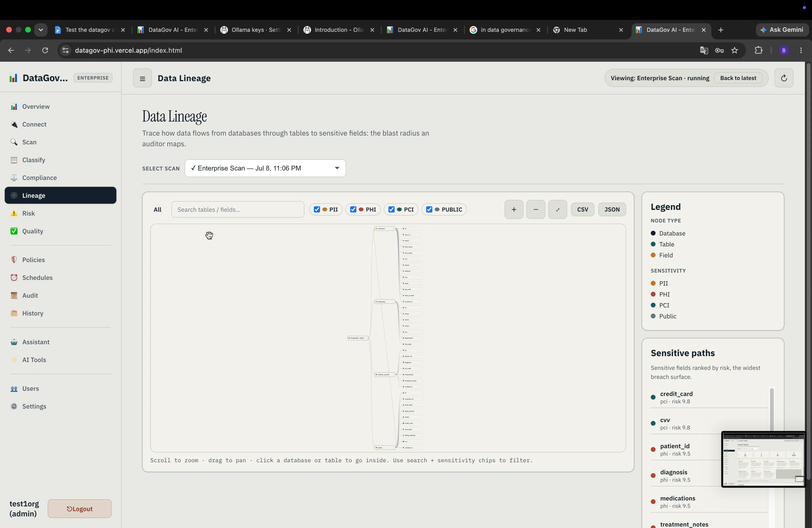Click the browser profile avatar B
This screenshot has width=812, height=528.
784,50
